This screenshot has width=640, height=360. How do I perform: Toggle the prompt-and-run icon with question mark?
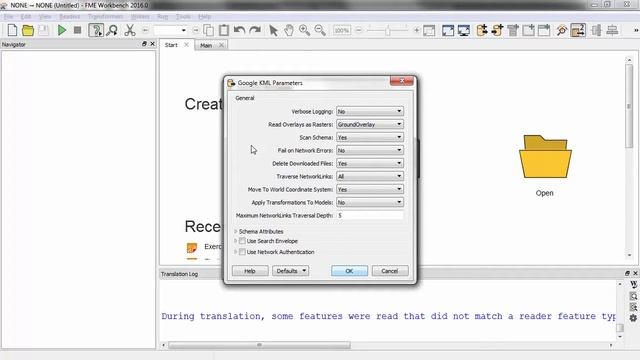point(96,30)
